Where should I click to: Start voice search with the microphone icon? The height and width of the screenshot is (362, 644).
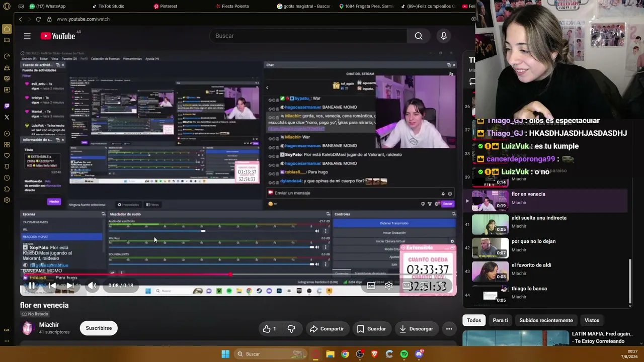click(444, 36)
